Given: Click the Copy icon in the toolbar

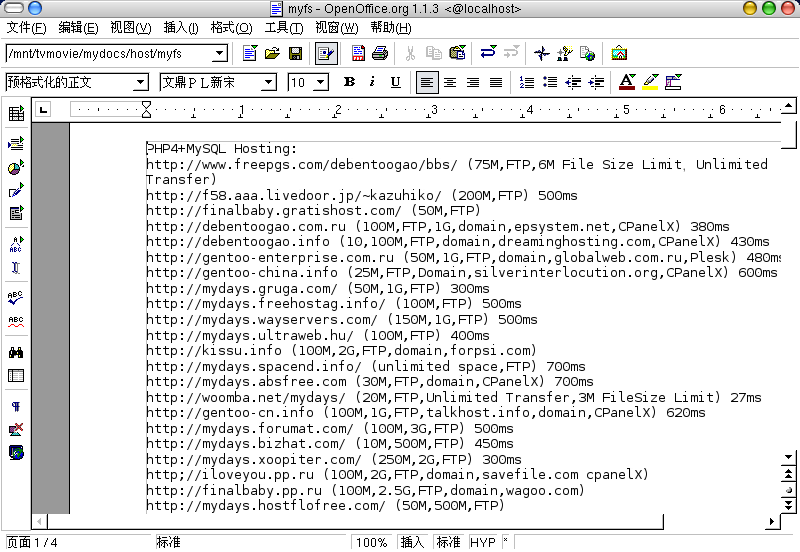Looking at the screenshot, I should 434,53.
